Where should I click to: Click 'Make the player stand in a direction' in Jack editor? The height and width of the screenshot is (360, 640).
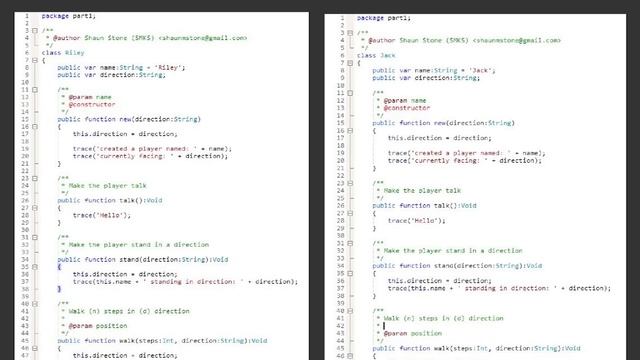pos(453,251)
